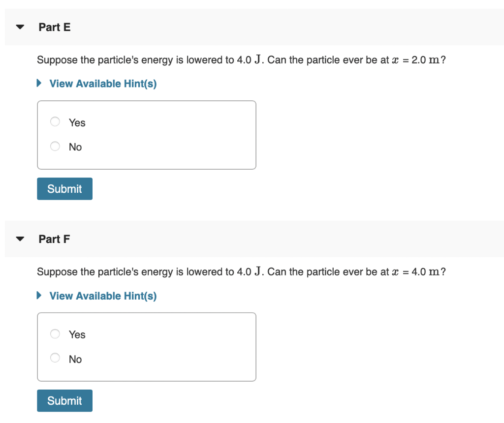Submit the Part E answer
This screenshot has width=504, height=423.
click(x=64, y=188)
